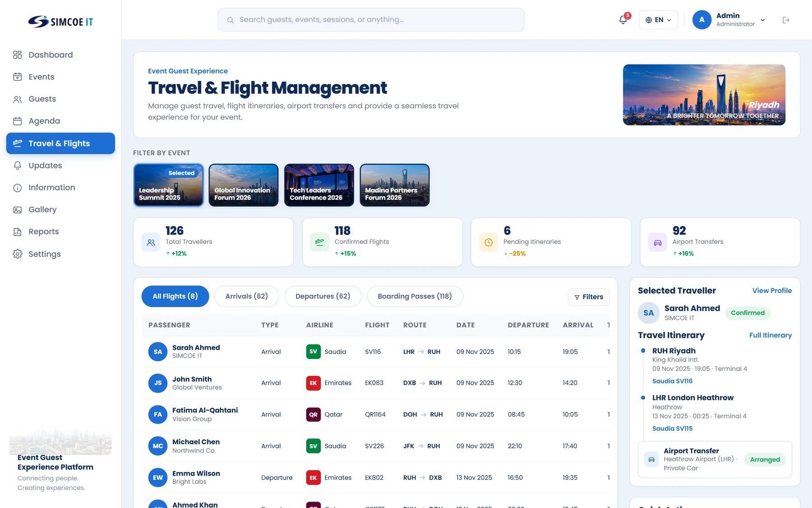Click the JFK to RUH route
The height and width of the screenshot is (508, 812).
(x=421, y=446)
